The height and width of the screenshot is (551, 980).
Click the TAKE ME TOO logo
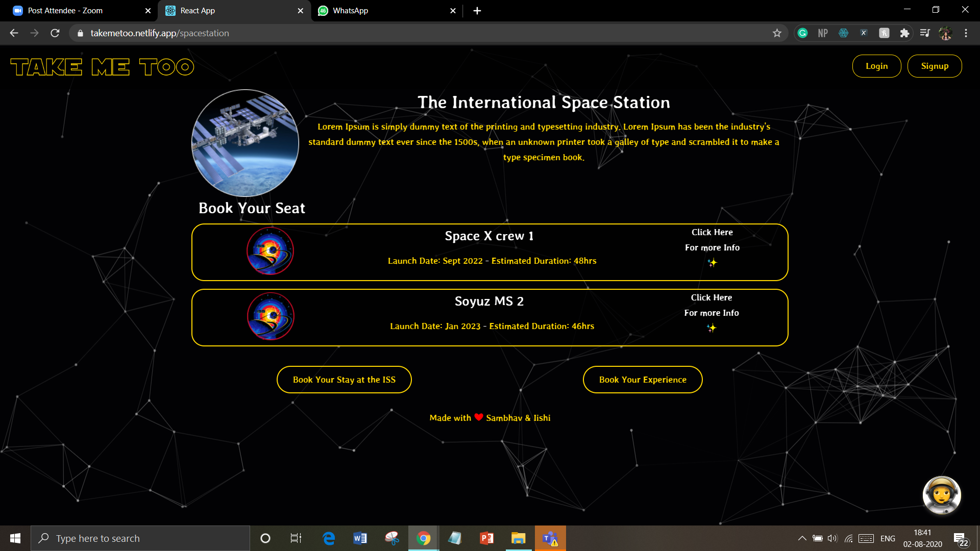(x=102, y=67)
